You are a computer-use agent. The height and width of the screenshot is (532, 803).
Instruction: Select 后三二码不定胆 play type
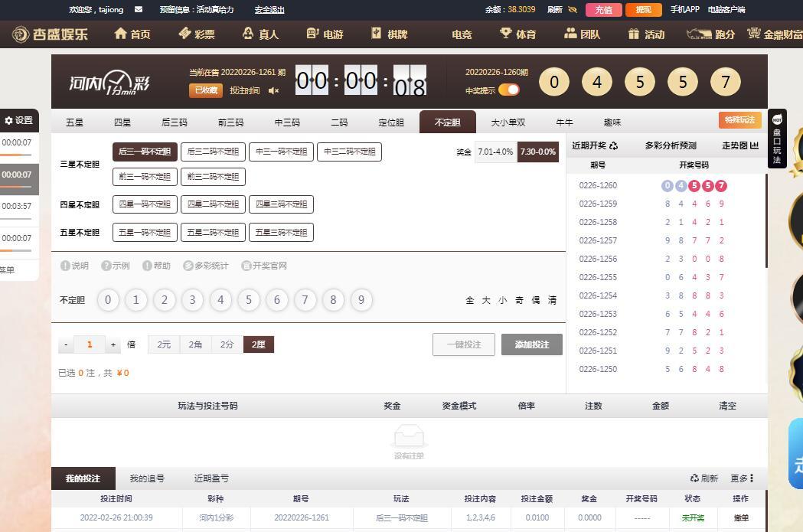pos(213,152)
